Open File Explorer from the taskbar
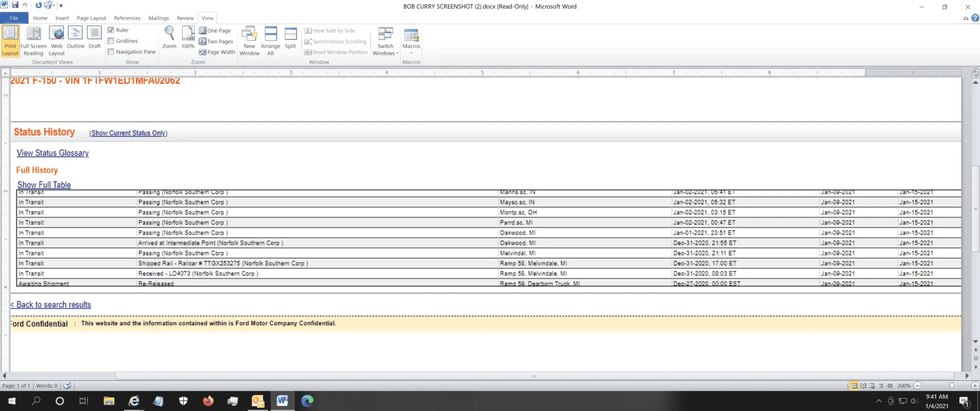The image size is (980, 411). [109, 401]
